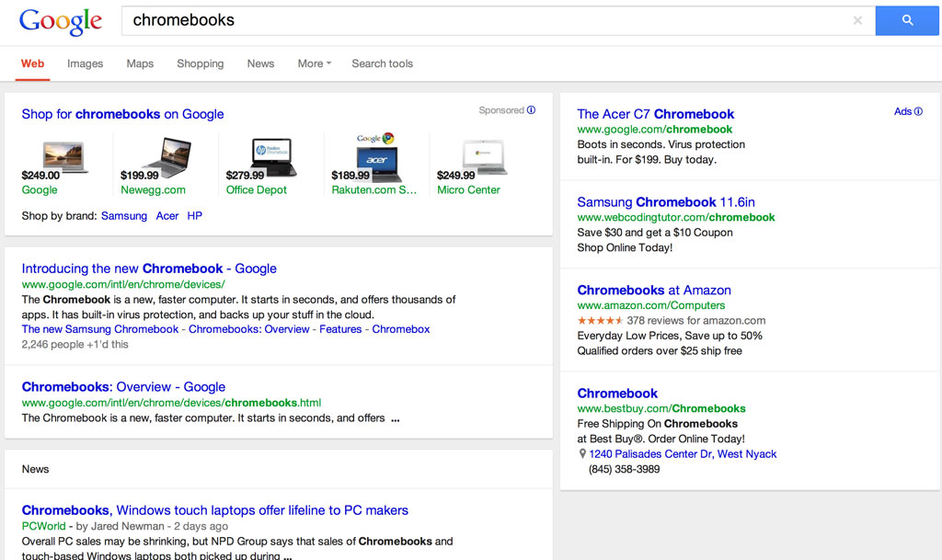Open Introducing the new Chromebook result

point(149,269)
